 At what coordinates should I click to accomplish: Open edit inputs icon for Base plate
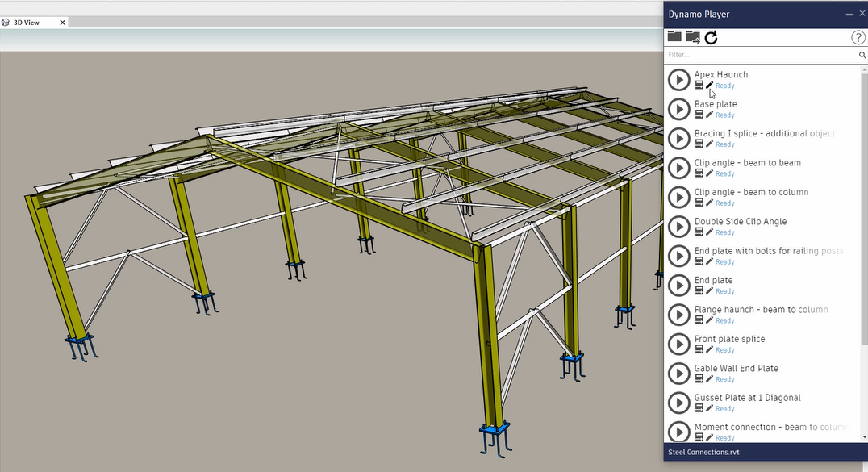click(699, 115)
